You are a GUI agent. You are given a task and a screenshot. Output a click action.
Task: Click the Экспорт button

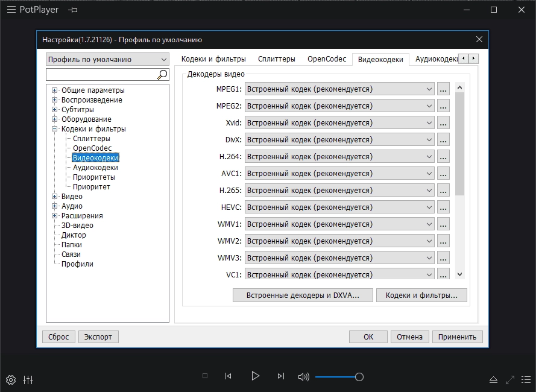pos(98,337)
